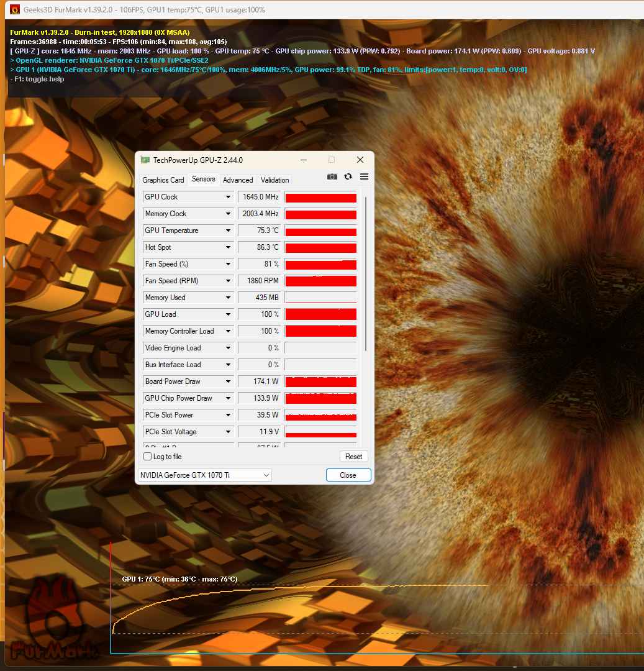Open the GPU Chip Power Draw dropdown
The width and height of the screenshot is (644, 671).
(228, 398)
